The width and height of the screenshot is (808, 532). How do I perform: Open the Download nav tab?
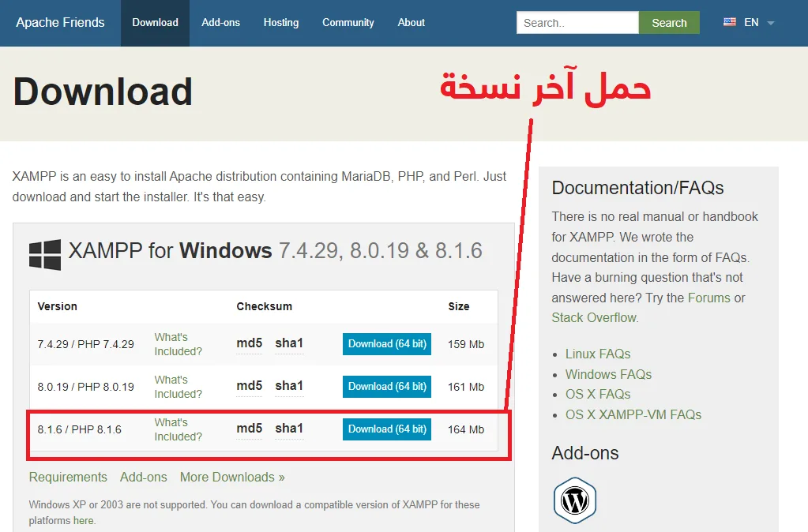click(155, 23)
